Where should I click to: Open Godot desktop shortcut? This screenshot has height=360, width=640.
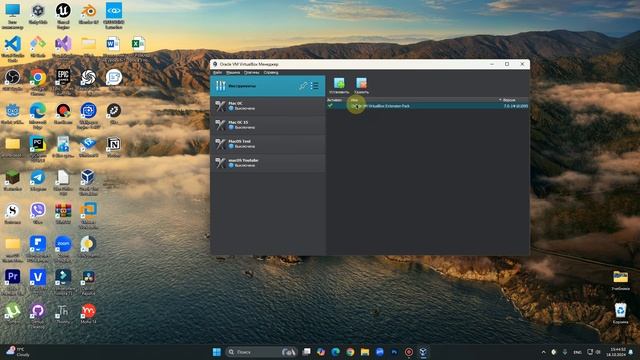pos(12,113)
